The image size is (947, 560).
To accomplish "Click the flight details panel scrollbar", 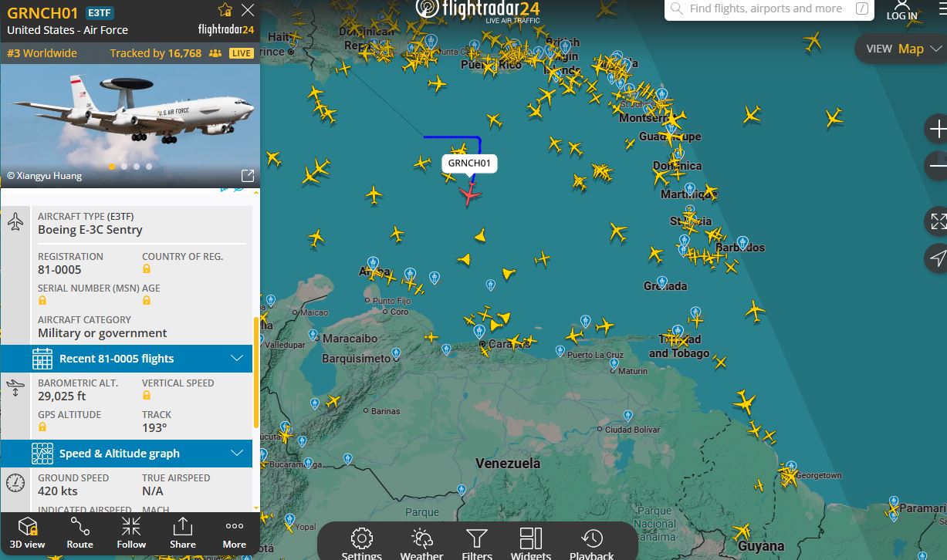I will click(256, 372).
